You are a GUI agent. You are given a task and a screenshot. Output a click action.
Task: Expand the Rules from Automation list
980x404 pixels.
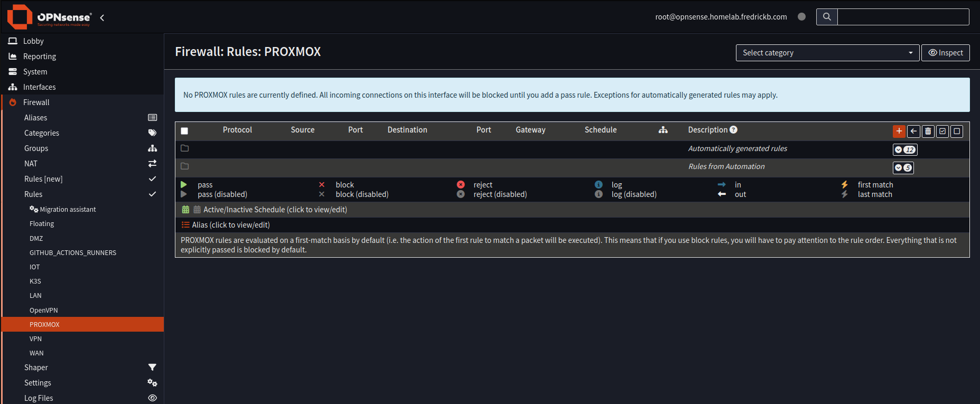[903, 167]
